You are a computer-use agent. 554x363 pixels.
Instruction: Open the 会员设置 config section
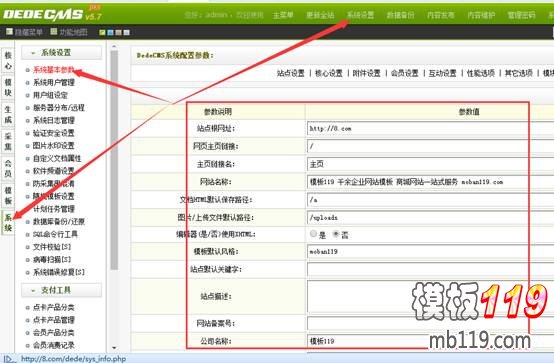pyautogui.click(x=405, y=73)
